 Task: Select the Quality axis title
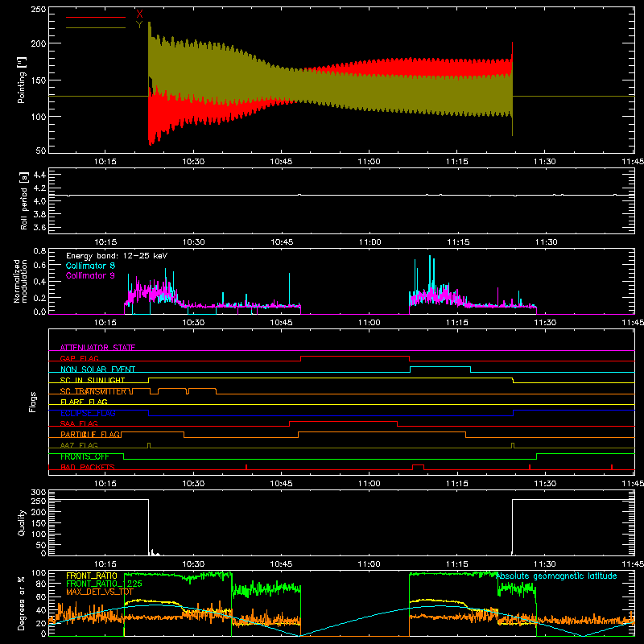tap(22, 522)
